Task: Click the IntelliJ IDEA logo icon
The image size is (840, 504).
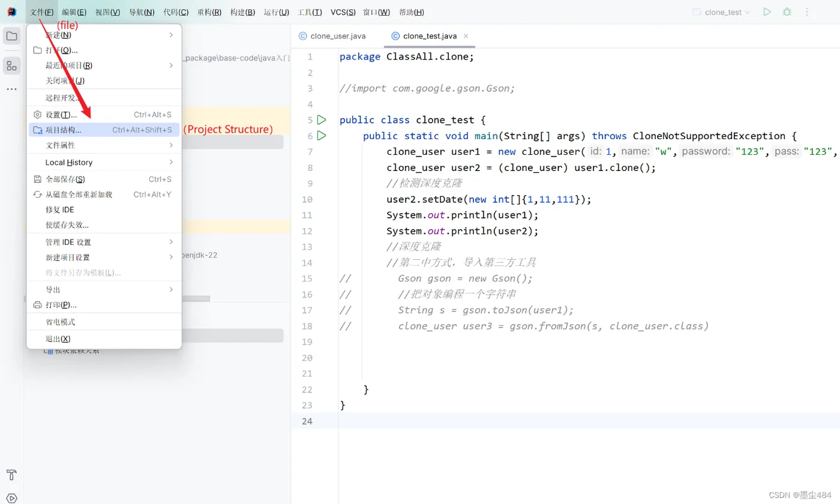Action: tap(11, 12)
